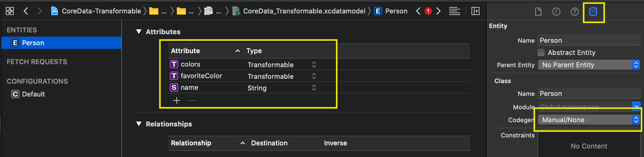Viewport: 644px width, 157px height.
Task: Show the History inspector
Action: 556,12
